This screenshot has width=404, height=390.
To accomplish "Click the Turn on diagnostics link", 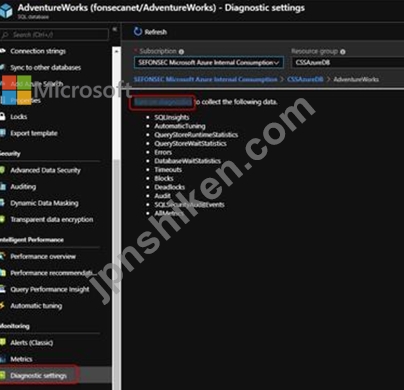I will click(x=163, y=102).
